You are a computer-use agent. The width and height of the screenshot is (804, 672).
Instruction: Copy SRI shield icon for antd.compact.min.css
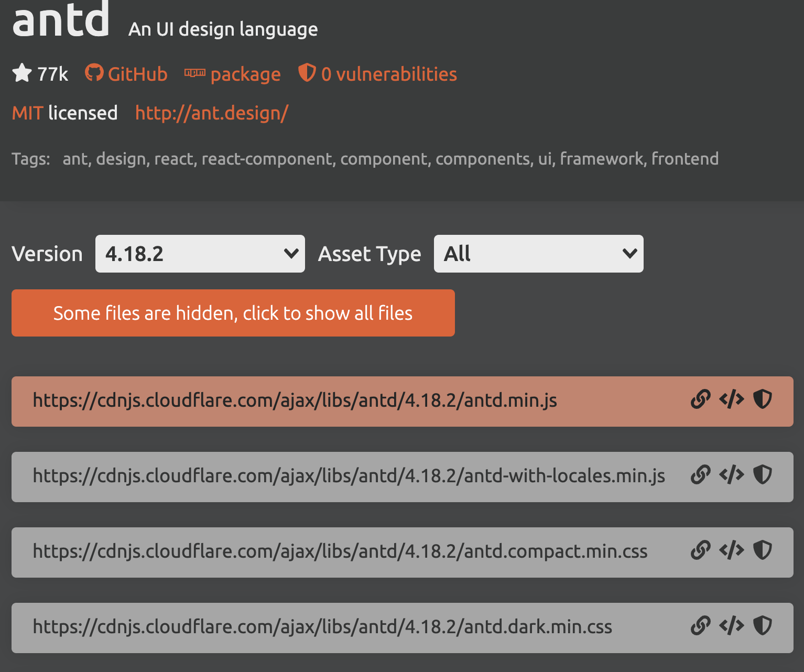(x=763, y=550)
